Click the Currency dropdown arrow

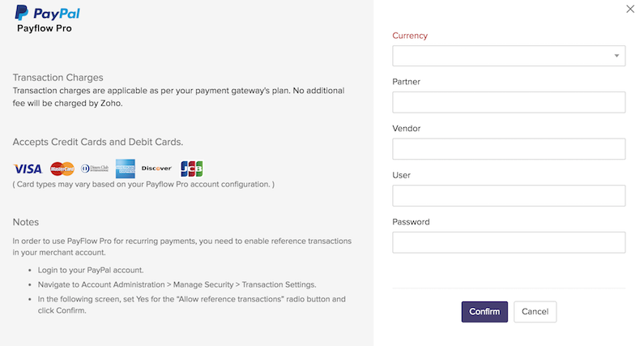(617, 56)
